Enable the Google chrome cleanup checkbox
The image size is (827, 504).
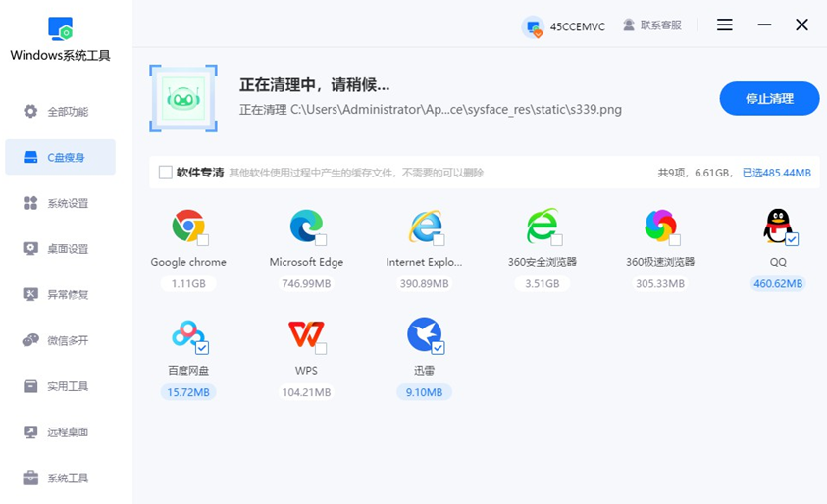[203, 240]
